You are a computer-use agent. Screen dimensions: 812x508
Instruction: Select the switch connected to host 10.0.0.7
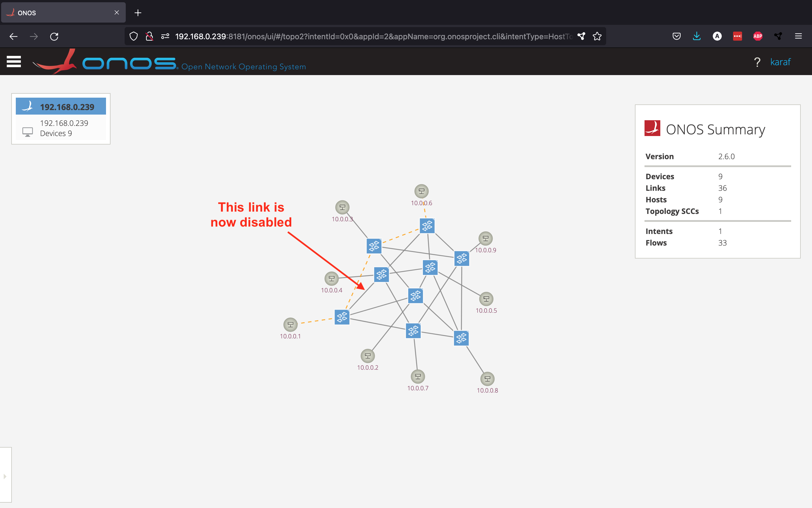click(413, 331)
